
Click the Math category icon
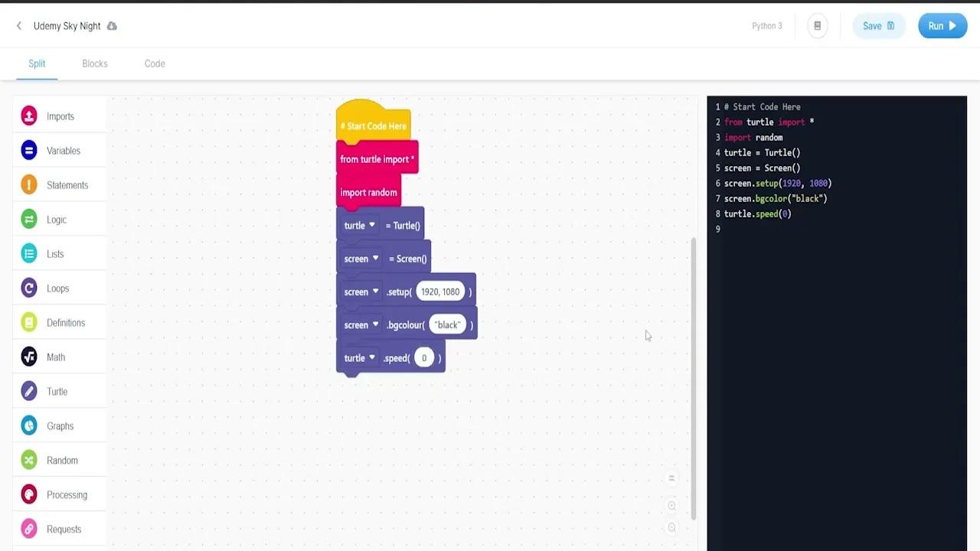tap(29, 357)
